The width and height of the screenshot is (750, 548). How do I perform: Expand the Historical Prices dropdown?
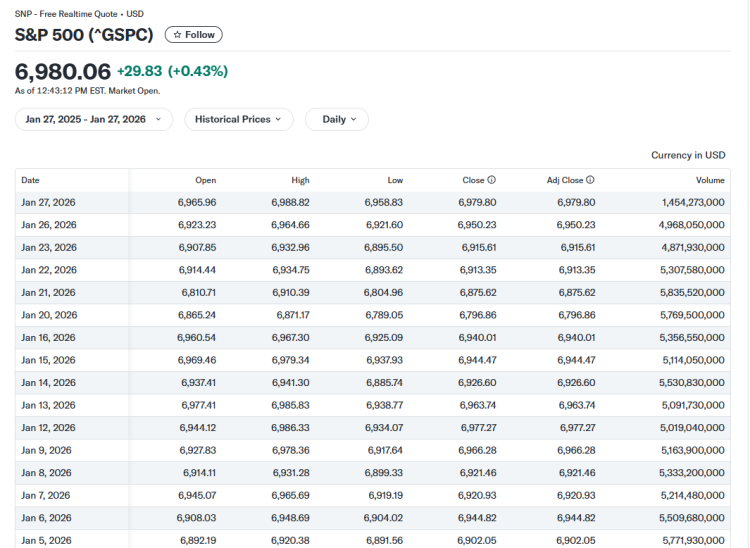click(238, 119)
